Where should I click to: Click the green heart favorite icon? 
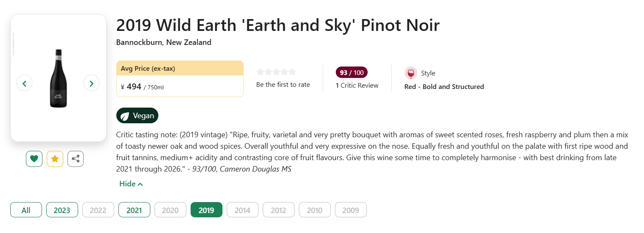(34, 159)
